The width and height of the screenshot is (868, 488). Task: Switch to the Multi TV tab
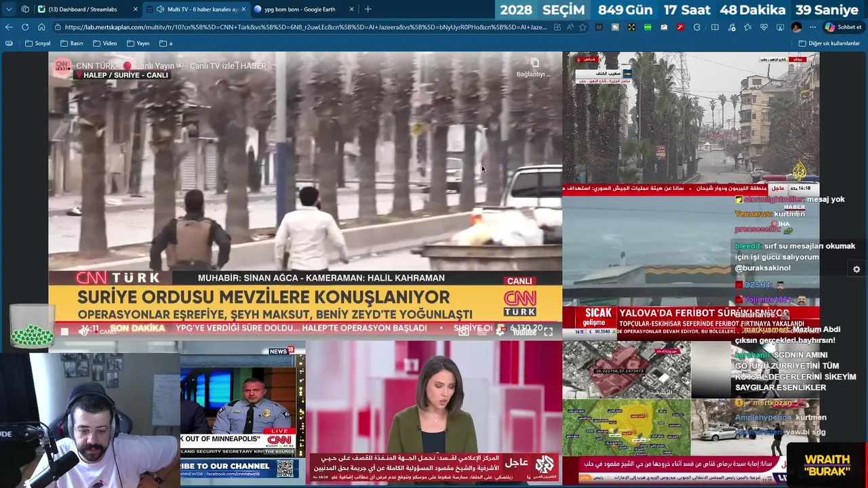(197, 9)
